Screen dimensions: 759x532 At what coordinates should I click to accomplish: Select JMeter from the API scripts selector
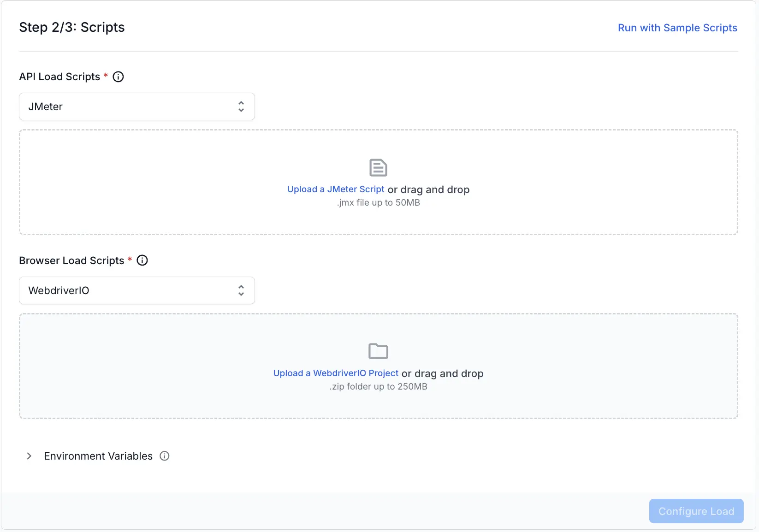pyautogui.click(x=136, y=106)
